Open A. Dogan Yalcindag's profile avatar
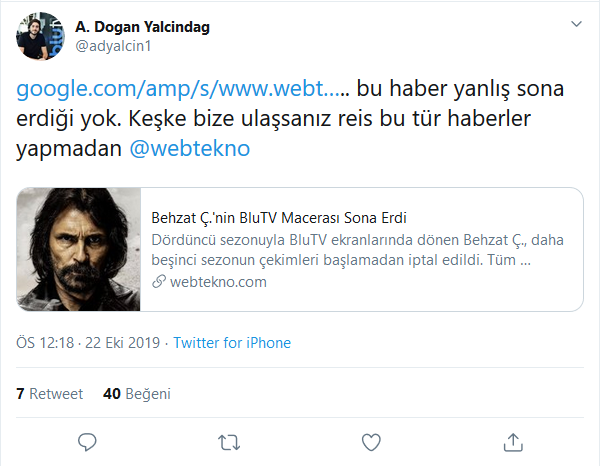Image resolution: width=605 pixels, height=466 pixels. pyautogui.click(x=38, y=35)
